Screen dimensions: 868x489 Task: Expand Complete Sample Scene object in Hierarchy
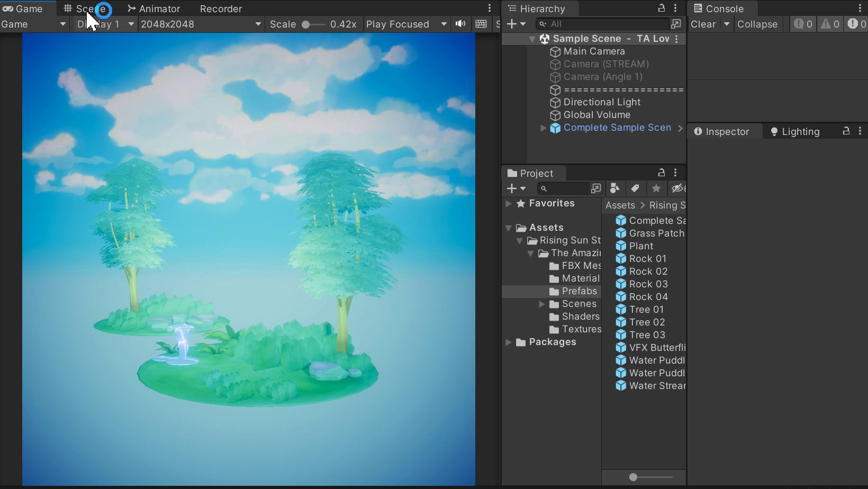(543, 128)
